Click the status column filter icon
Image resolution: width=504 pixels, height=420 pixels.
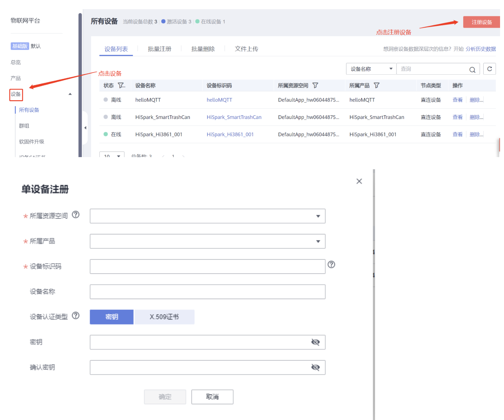point(121,85)
